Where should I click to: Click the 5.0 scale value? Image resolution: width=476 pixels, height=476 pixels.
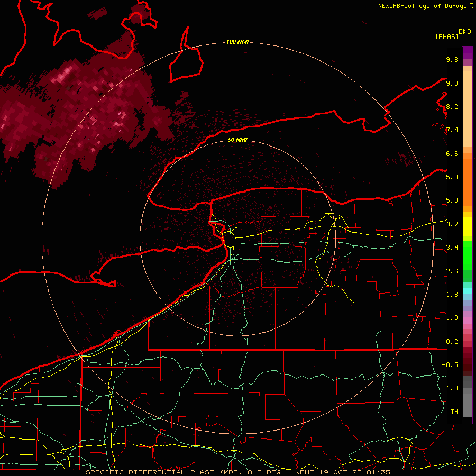pyautogui.click(x=452, y=200)
